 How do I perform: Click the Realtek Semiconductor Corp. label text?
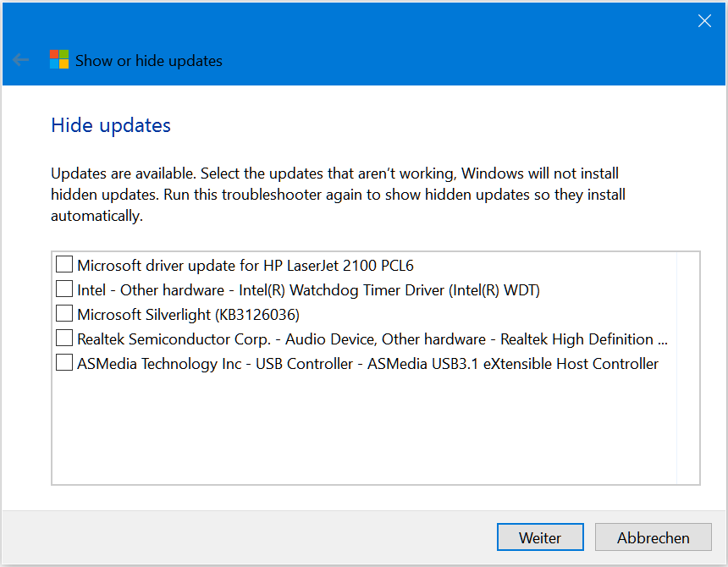372,339
